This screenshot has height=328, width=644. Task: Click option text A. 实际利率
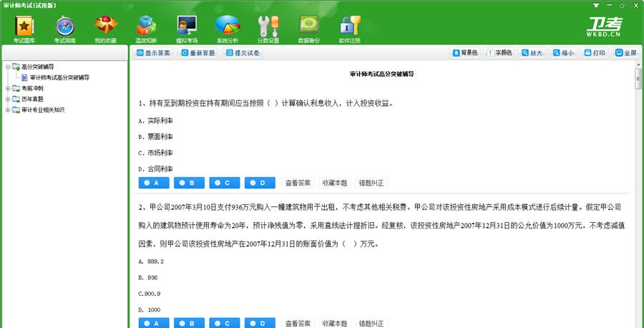point(156,120)
